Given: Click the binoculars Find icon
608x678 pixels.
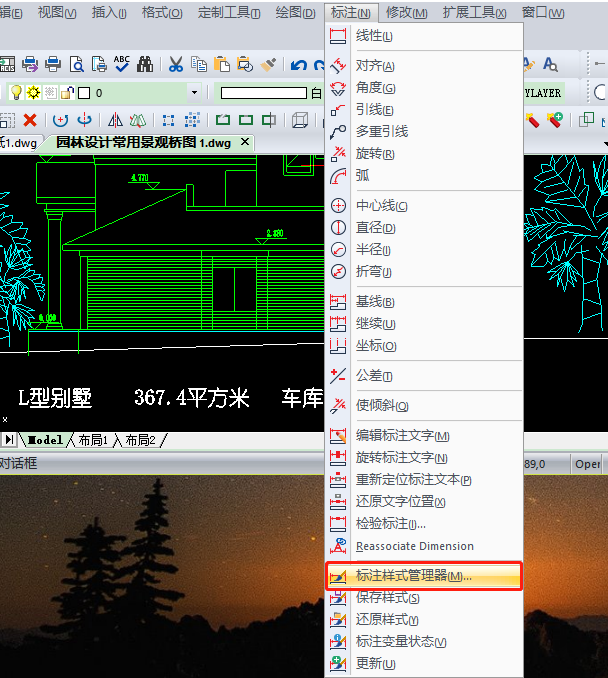Looking at the screenshot, I should point(145,65).
